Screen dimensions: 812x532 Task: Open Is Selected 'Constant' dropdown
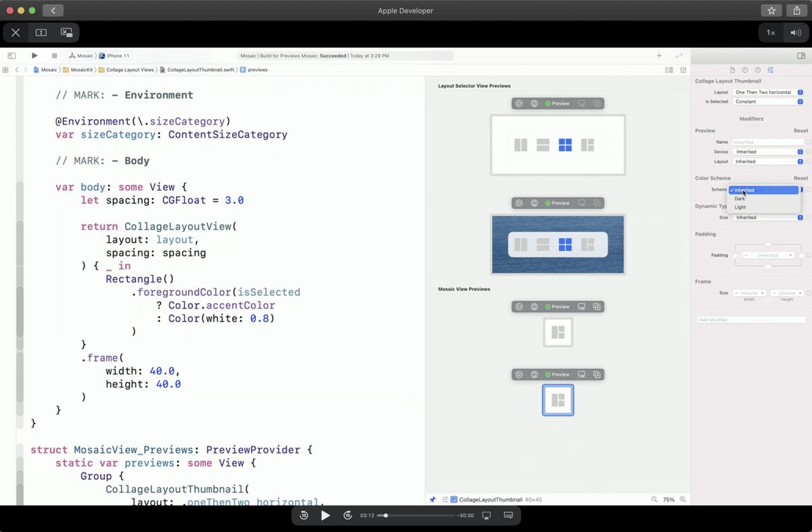pyautogui.click(x=768, y=102)
